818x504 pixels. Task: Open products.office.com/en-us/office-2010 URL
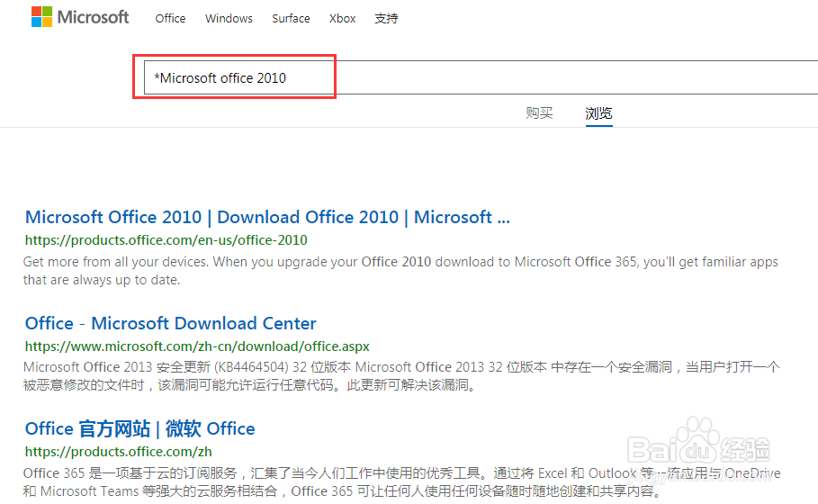[166, 240]
